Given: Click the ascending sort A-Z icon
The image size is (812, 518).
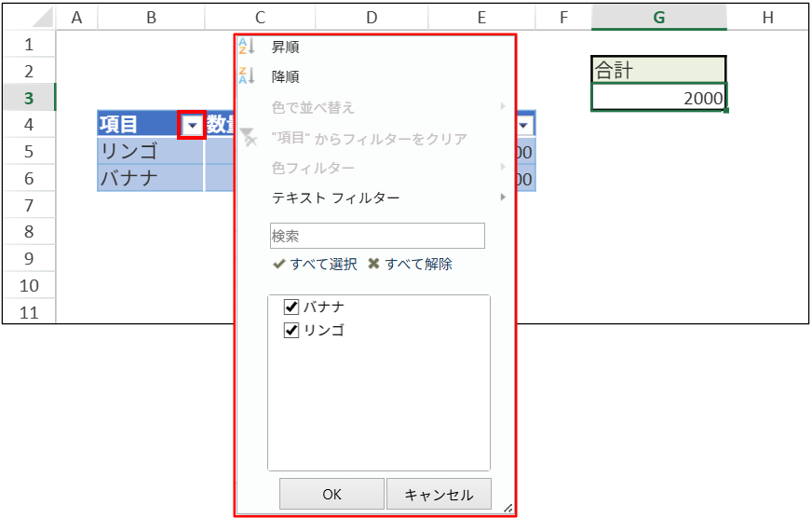Looking at the screenshot, I should click(246, 47).
